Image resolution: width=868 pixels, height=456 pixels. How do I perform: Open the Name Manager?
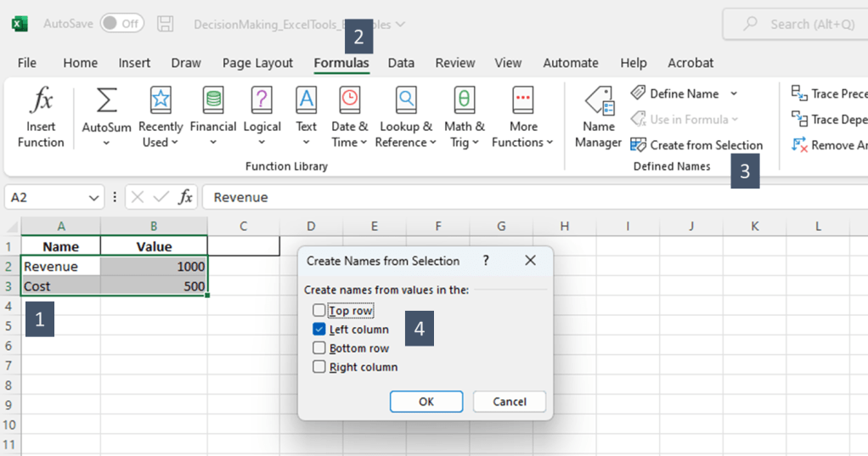pos(598,117)
